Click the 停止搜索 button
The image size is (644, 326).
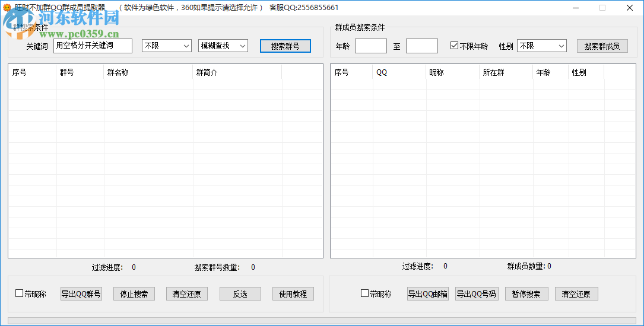134,293
